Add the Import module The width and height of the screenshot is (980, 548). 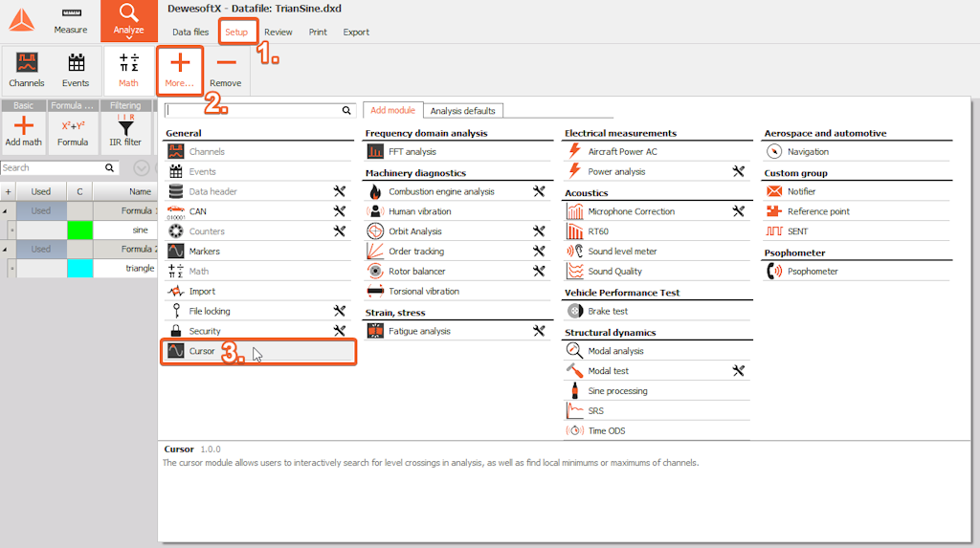tap(258, 292)
